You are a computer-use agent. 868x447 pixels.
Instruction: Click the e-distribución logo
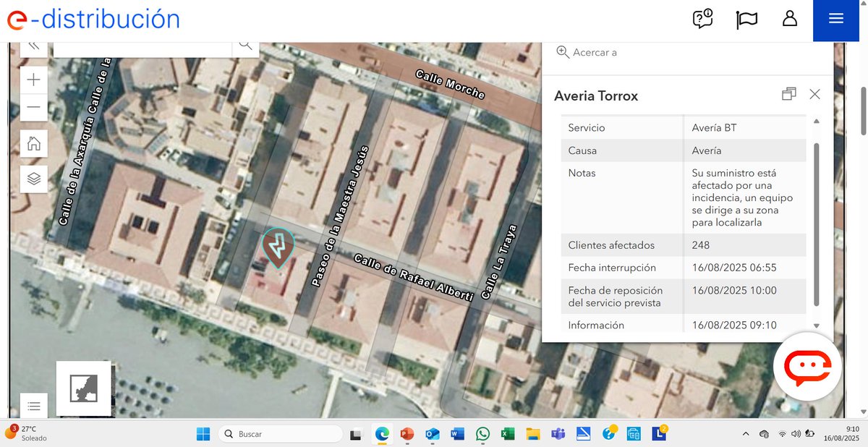coord(94,20)
